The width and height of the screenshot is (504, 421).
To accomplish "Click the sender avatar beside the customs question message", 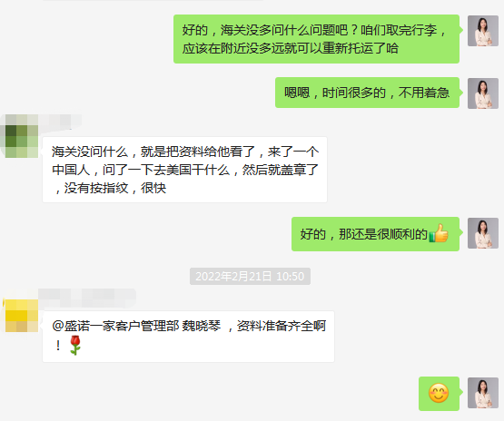I will pyautogui.click(x=483, y=31).
